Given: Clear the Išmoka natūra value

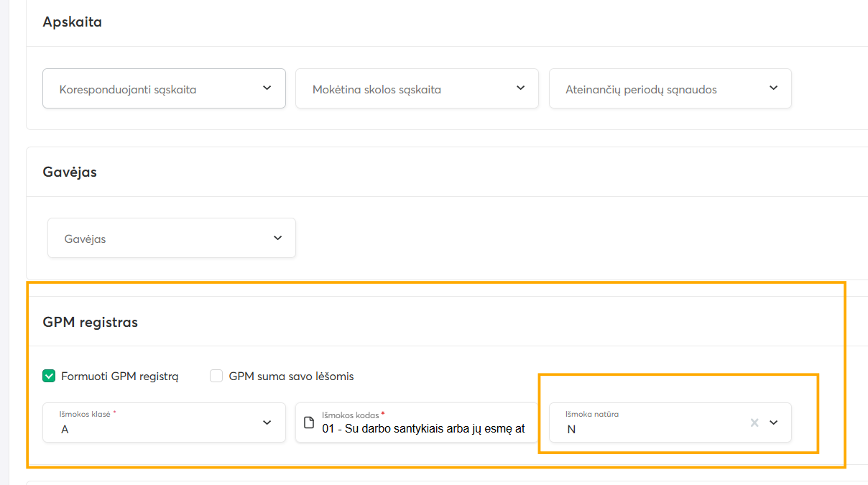Looking at the screenshot, I should coord(754,422).
